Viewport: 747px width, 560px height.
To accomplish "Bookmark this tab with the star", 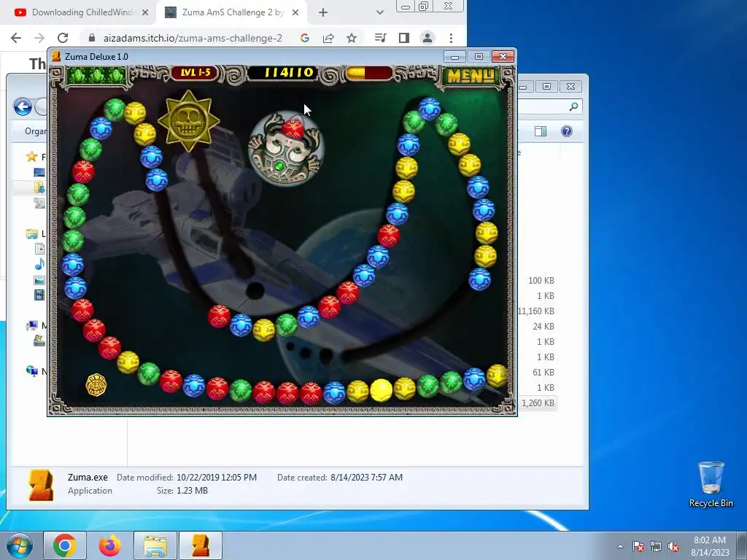I will [352, 38].
